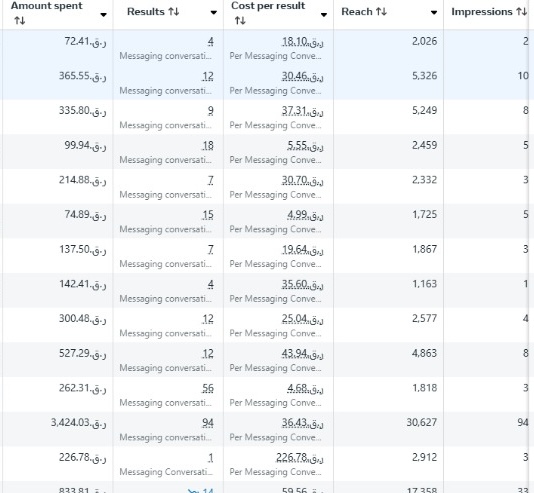Click the 18 messaging conversations result

[x=208, y=146]
